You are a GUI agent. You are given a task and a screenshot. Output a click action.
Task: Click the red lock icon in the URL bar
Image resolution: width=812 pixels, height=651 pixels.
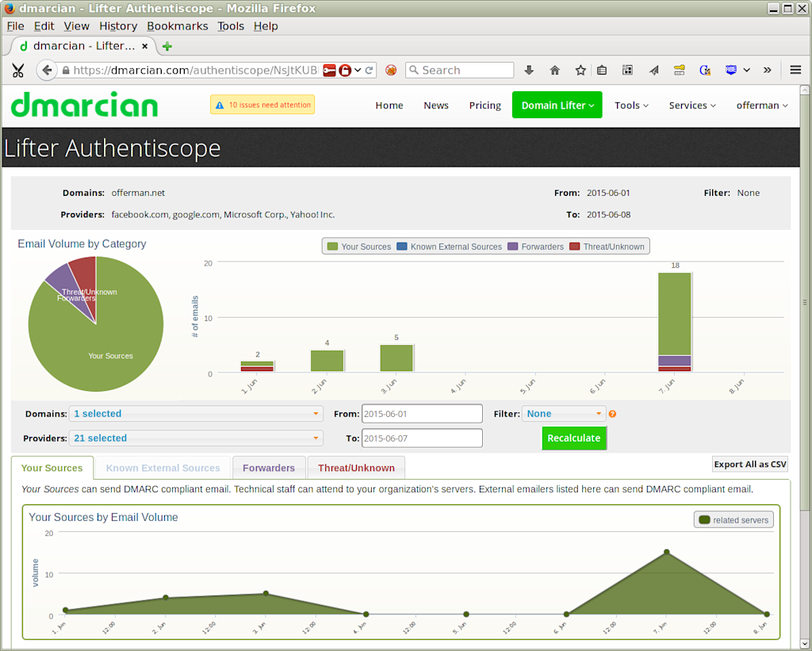(345, 71)
